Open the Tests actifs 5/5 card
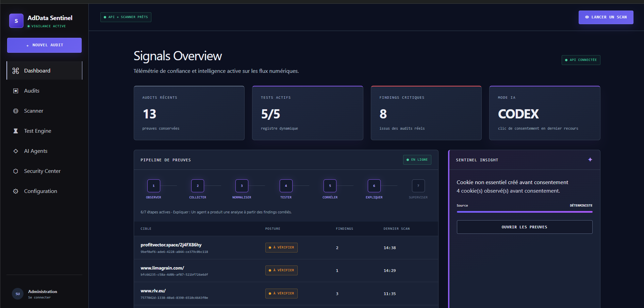The image size is (644, 308). [x=308, y=113]
